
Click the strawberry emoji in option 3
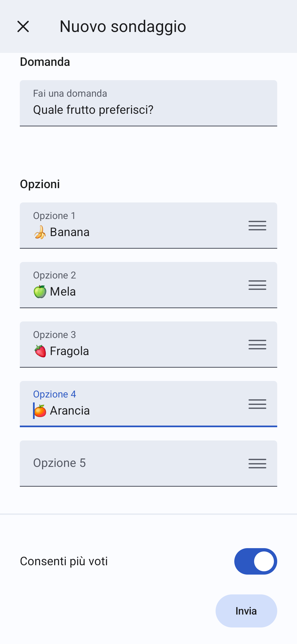click(x=40, y=351)
